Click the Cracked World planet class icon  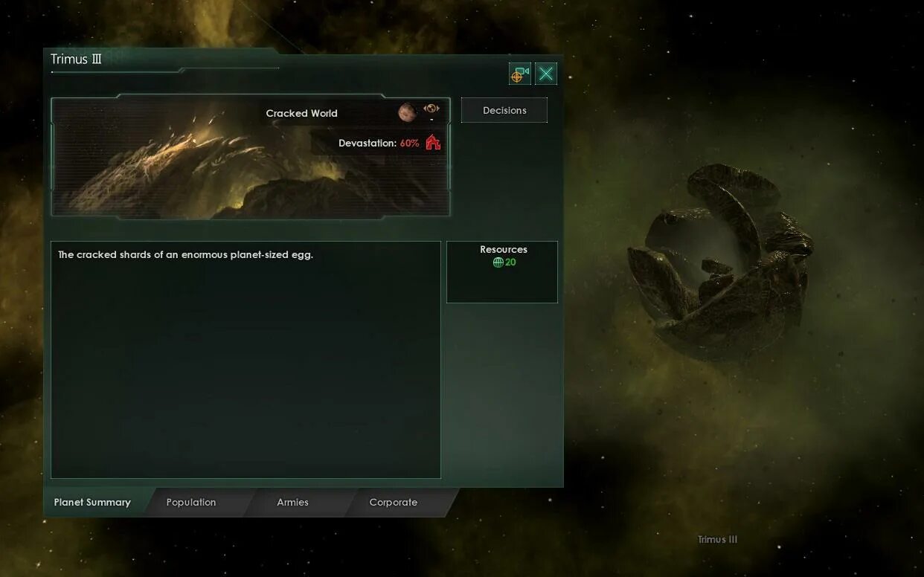click(x=406, y=112)
